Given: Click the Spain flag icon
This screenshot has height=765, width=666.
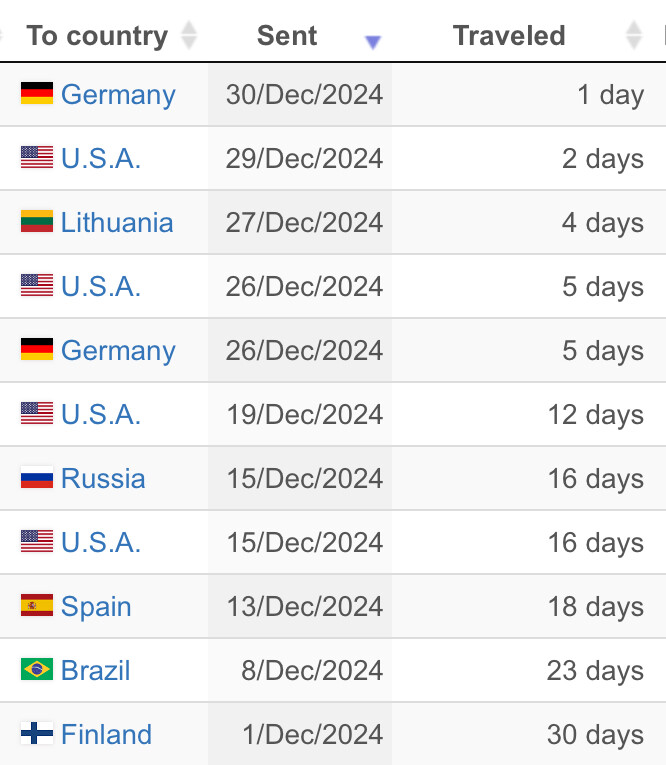Looking at the screenshot, I should (37, 606).
